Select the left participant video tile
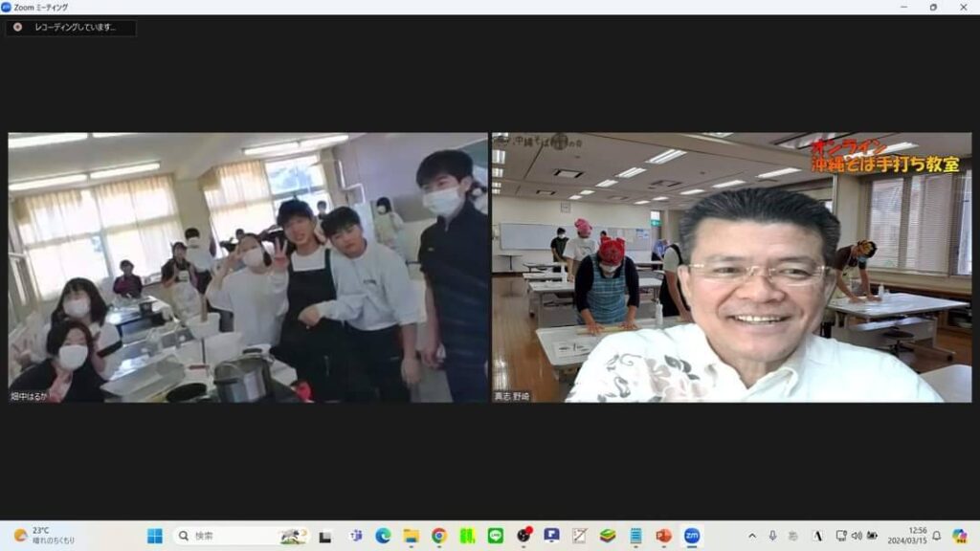 pos(248,267)
